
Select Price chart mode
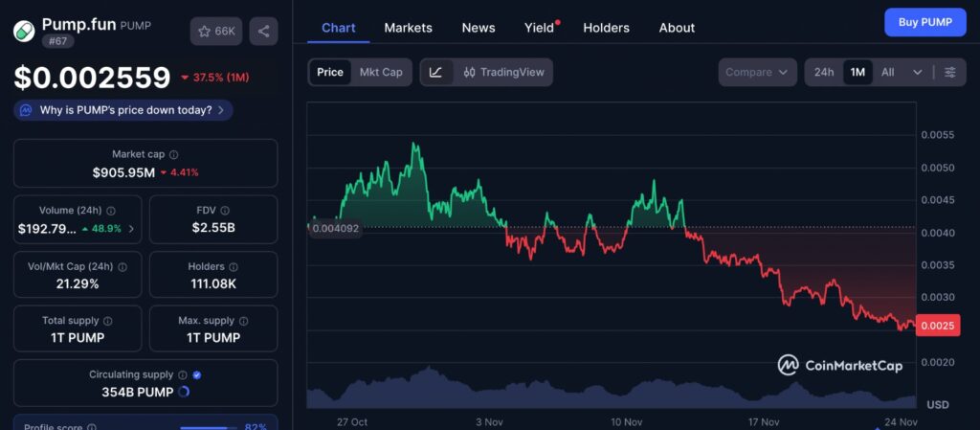330,73
